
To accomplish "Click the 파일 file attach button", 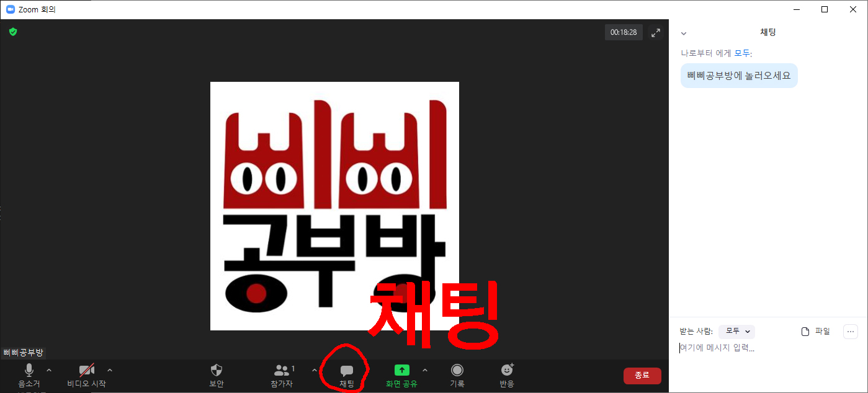I will (x=815, y=332).
